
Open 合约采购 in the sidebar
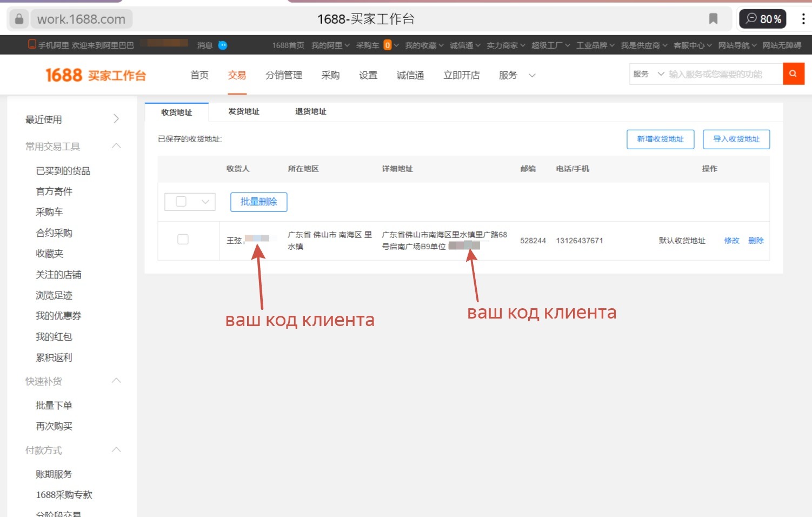coord(54,233)
